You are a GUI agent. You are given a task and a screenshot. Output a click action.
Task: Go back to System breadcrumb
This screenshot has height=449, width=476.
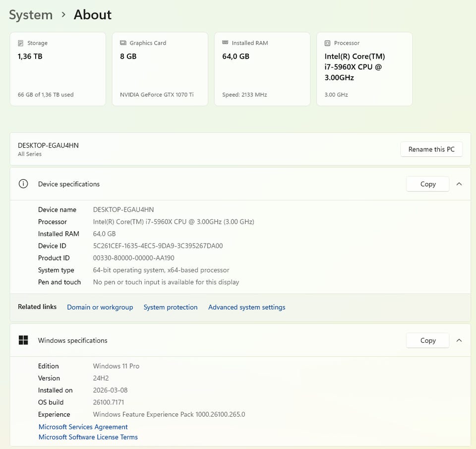click(x=31, y=15)
